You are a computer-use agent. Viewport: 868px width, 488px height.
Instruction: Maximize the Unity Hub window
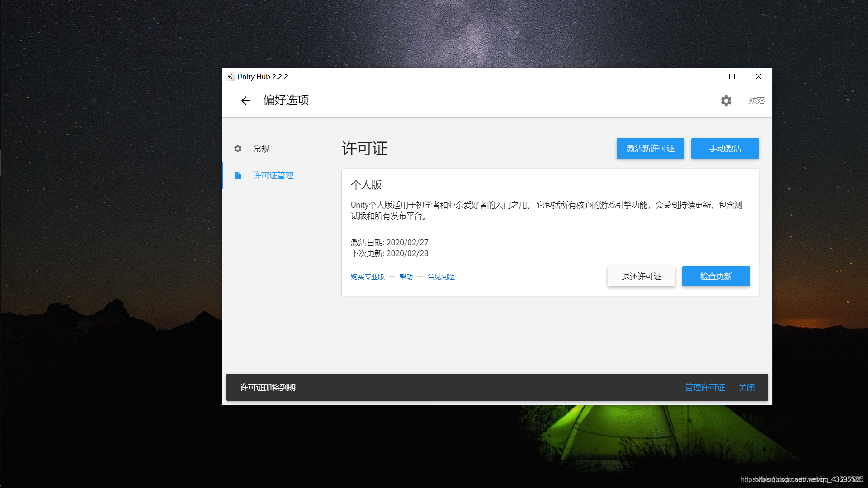click(x=732, y=77)
